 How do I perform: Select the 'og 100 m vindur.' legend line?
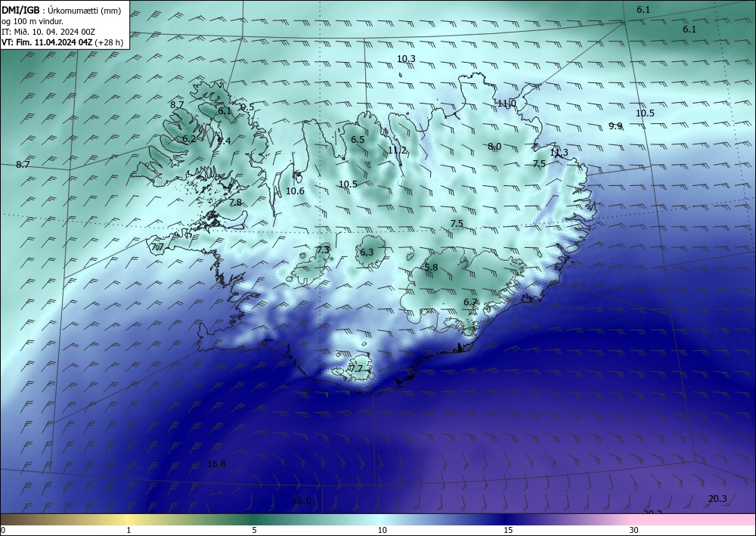[x=33, y=20]
